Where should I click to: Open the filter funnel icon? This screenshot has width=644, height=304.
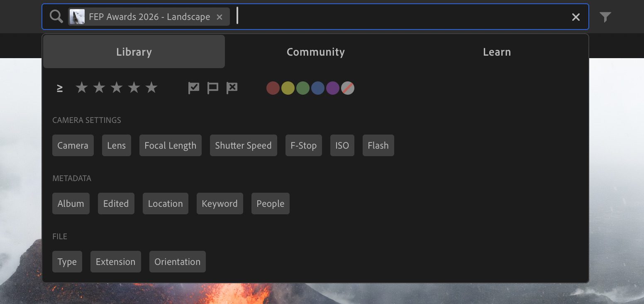pos(605,17)
